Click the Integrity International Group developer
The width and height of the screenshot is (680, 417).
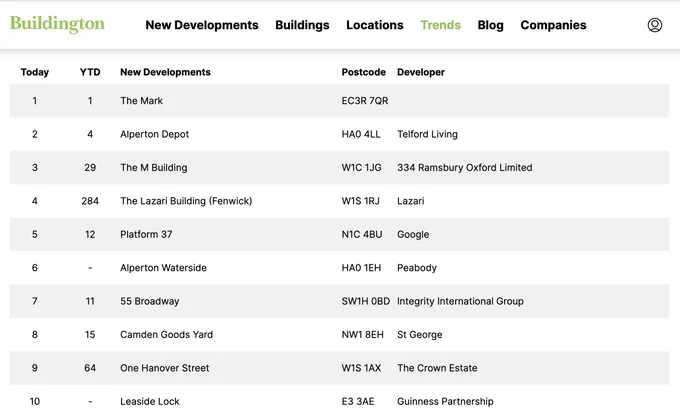coord(460,301)
